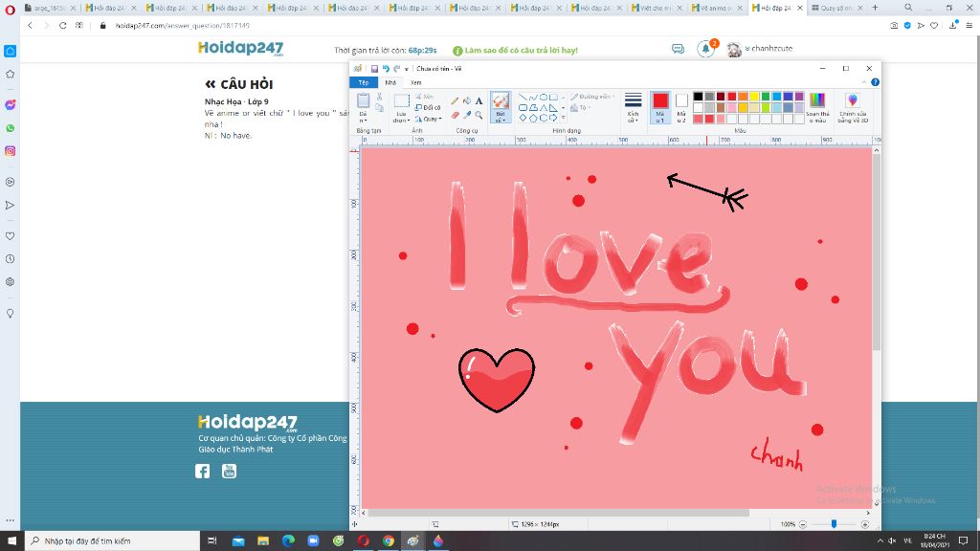Viewport: 980px width, 551px height.
Task: Open Chrome from the taskbar
Action: click(389, 541)
